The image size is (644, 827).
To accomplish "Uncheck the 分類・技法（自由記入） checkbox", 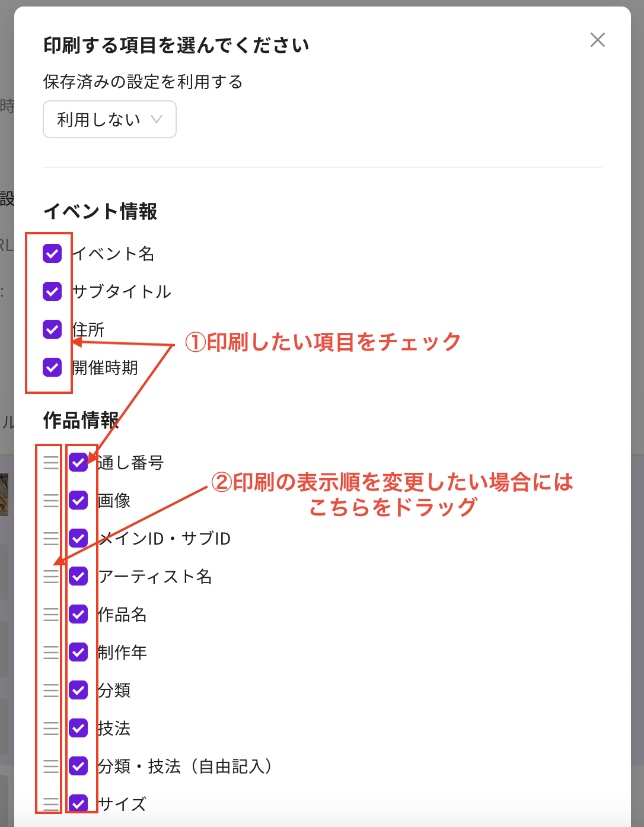I will click(x=78, y=767).
